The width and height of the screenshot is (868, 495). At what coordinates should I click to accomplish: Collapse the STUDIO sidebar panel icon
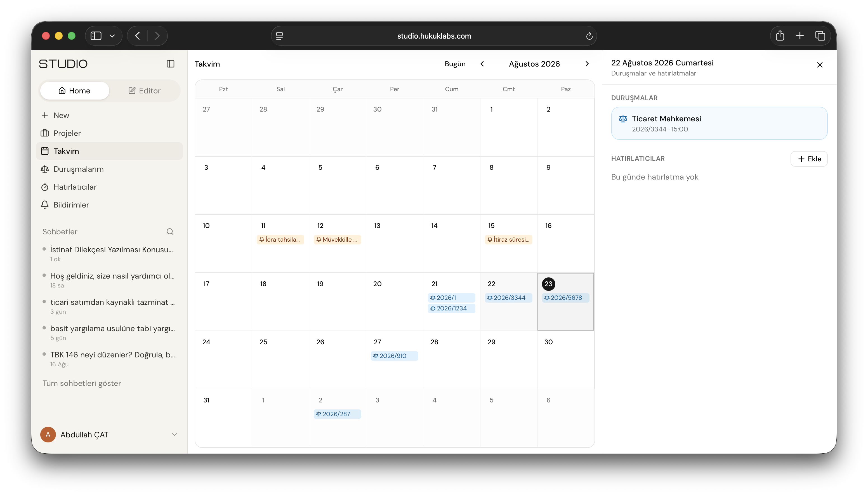171,64
